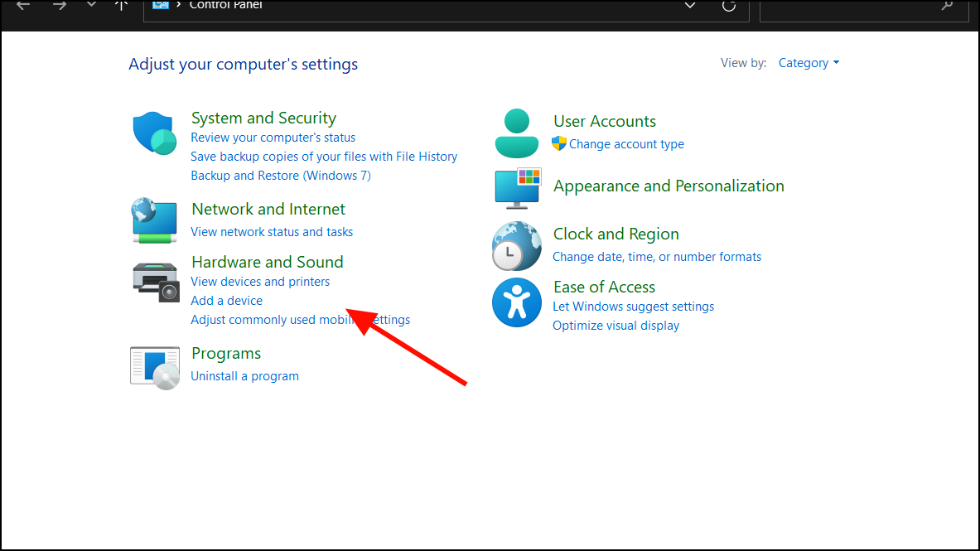Screen dimensions: 980x551
Task: Click Add a device link
Action: pyautogui.click(x=226, y=301)
